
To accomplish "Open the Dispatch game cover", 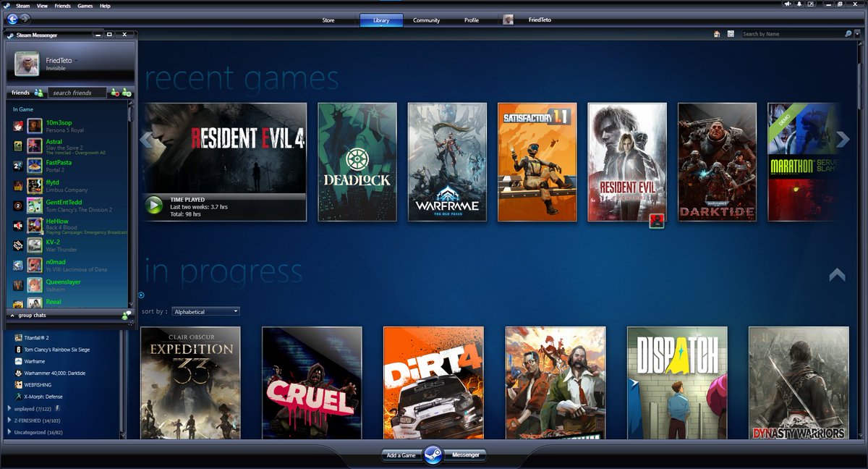I will [x=677, y=383].
